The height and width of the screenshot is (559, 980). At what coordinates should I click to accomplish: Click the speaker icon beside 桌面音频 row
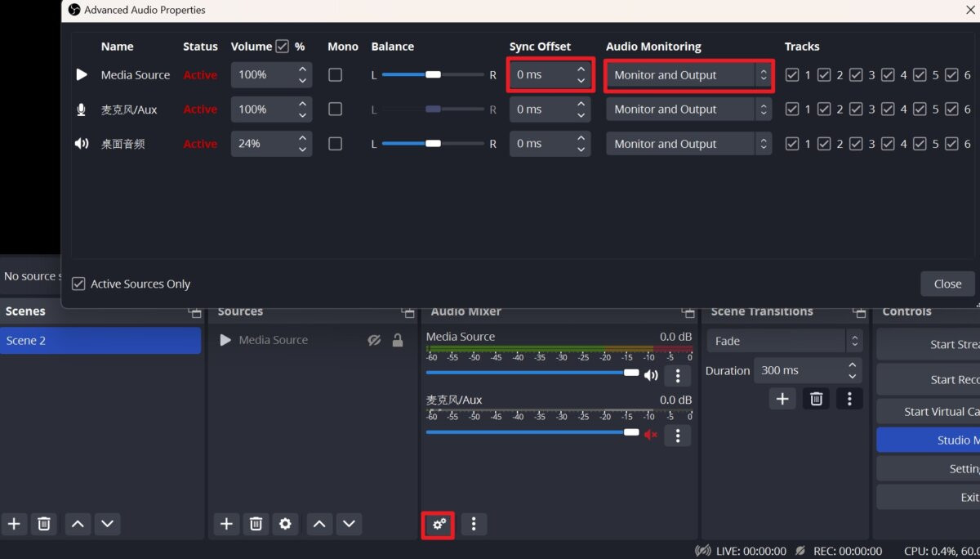coord(82,143)
